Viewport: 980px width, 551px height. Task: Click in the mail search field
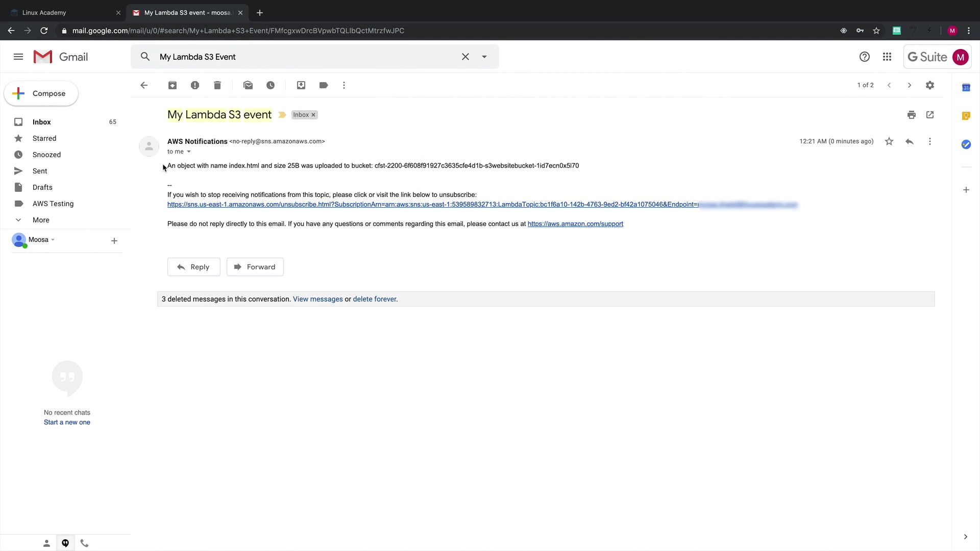pyautogui.click(x=306, y=57)
